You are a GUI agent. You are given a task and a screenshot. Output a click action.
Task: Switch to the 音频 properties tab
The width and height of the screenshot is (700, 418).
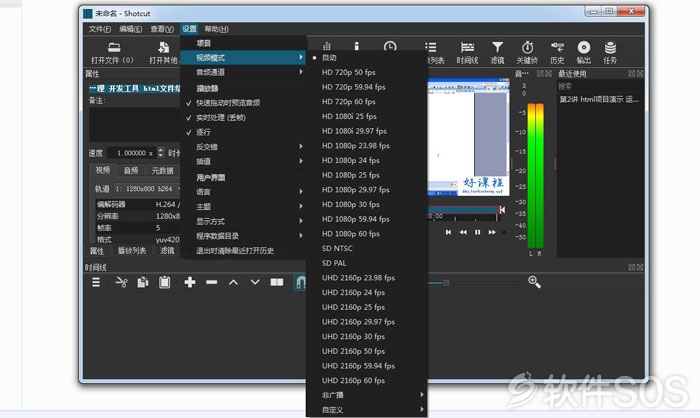point(131,171)
